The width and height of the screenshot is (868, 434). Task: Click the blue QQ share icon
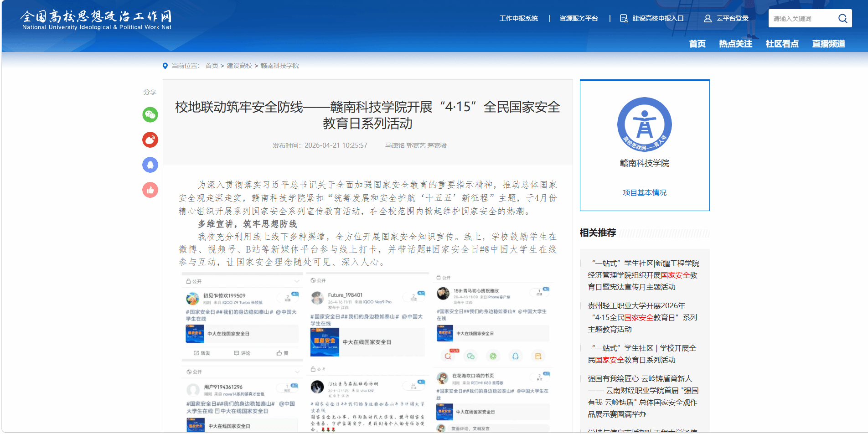(150, 165)
